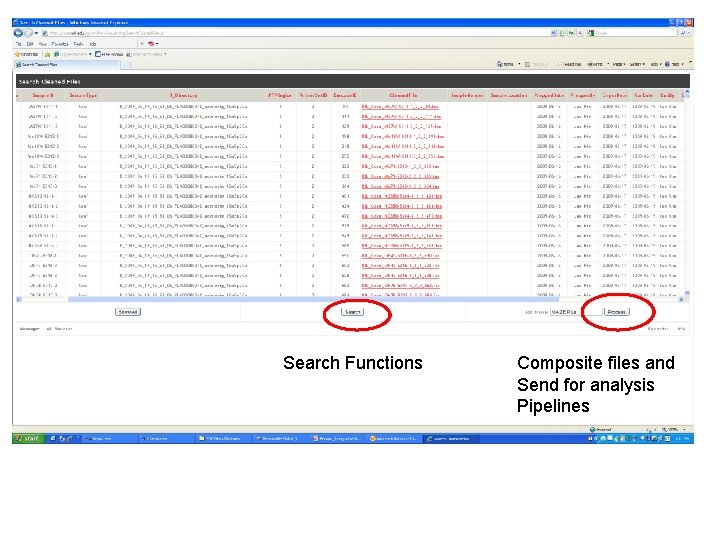Image resolution: width=720 pixels, height=540 pixels.
Task: Open the address bar history dropdown arrow
Action: point(553,33)
